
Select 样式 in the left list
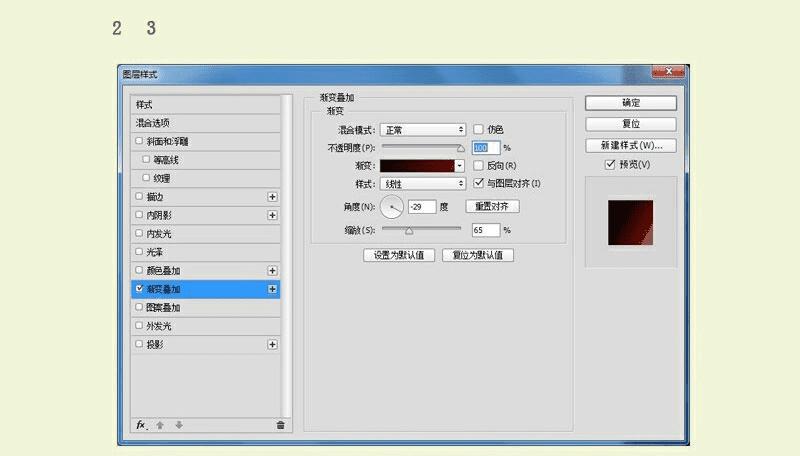205,105
